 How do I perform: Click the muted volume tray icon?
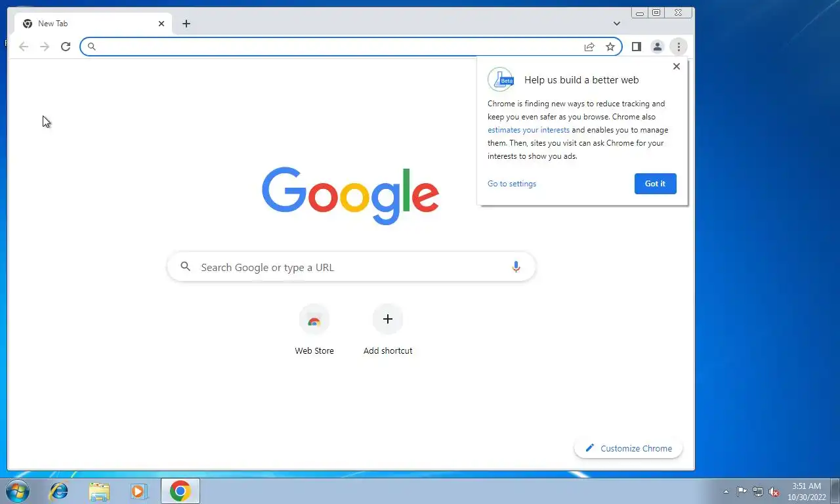click(x=774, y=492)
